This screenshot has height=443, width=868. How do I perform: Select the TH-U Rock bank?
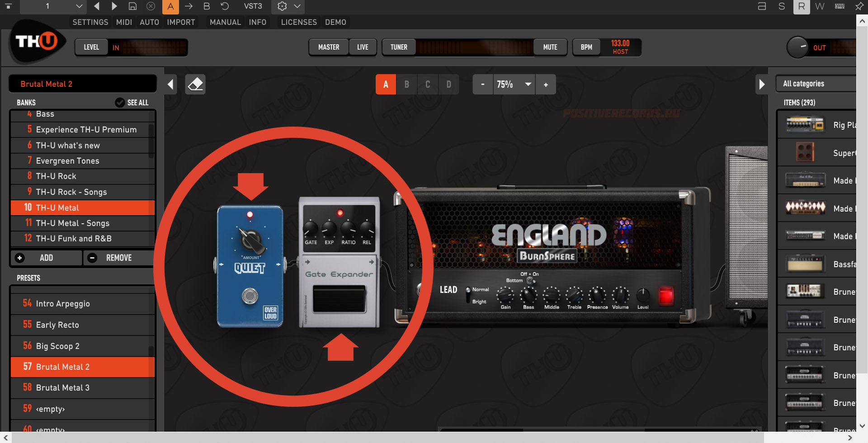pyautogui.click(x=83, y=176)
